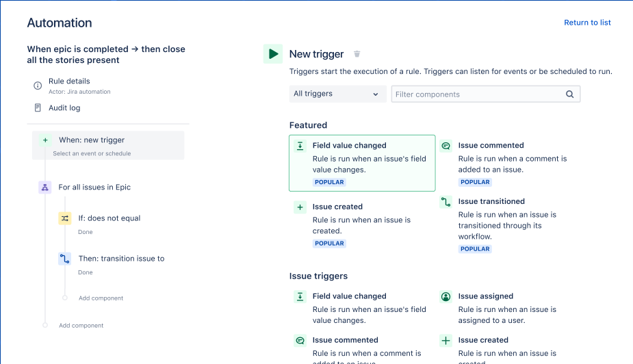This screenshot has height=364, width=633.
Task: Click the Issue transitioned workflow icon
Action: pos(445,202)
